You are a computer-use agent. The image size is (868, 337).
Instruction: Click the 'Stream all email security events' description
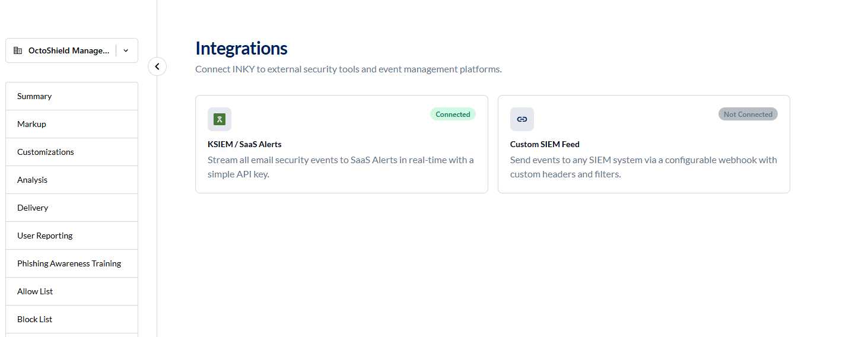[x=341, y=167]
